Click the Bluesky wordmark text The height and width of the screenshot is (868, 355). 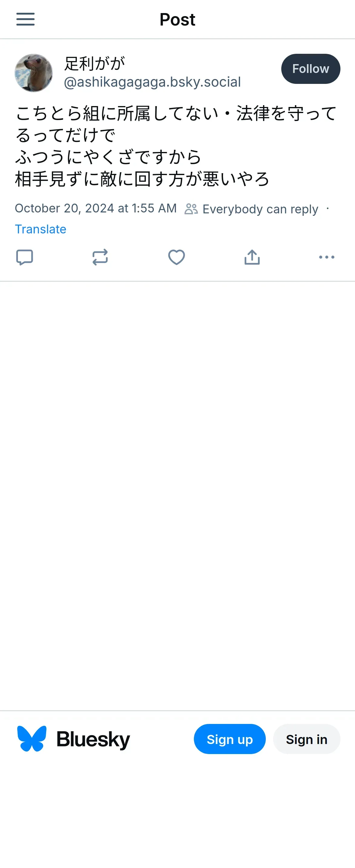[93, 739]
